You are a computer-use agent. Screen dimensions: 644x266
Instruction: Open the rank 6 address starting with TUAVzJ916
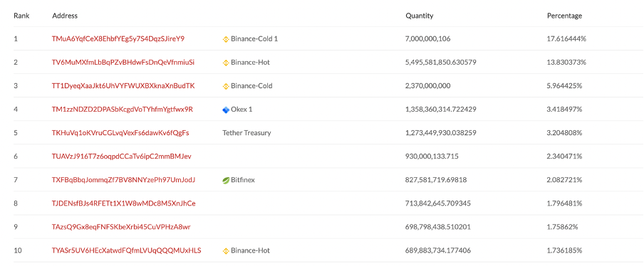122,156
